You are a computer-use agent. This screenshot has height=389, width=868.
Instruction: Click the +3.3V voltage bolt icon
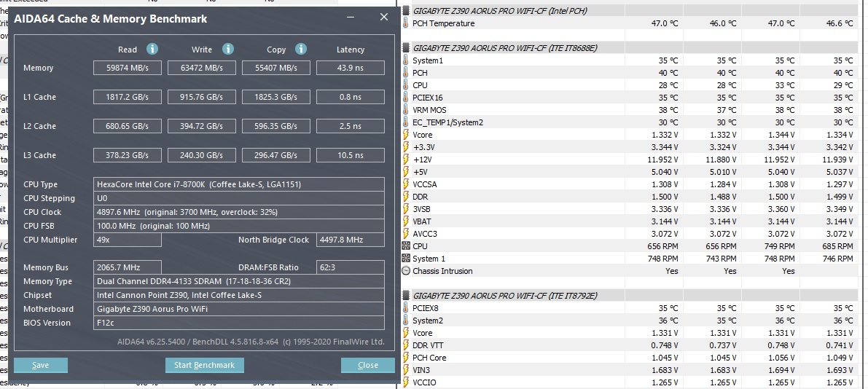pos(406,147)
